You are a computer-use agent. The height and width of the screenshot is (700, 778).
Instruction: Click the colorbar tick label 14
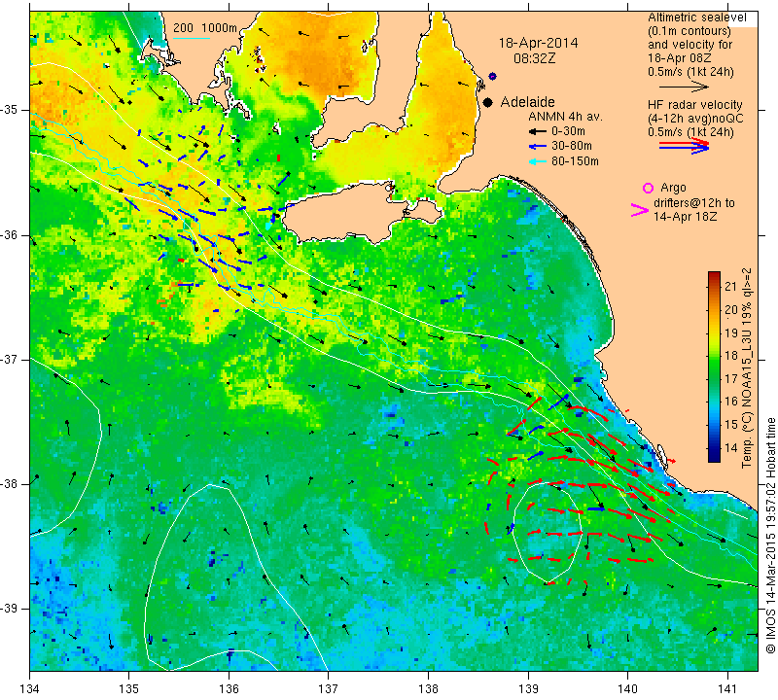(x=731, y=448)
